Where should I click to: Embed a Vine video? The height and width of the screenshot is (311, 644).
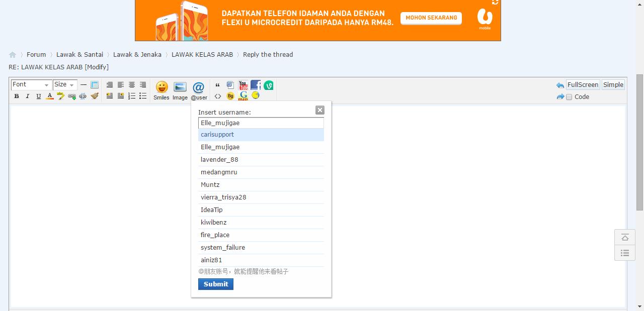tap(269, 85)
